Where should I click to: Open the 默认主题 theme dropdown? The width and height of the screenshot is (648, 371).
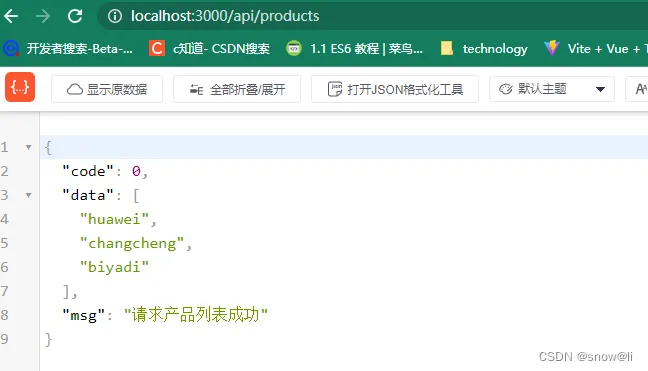(x=552, y=89)
